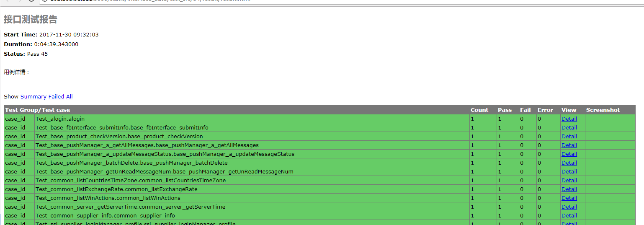The height and width of the screenshot is (225, 644).
Task: Open Detail for base_pushManager_a_updateMessageStatus
Action: click(569, 154)
